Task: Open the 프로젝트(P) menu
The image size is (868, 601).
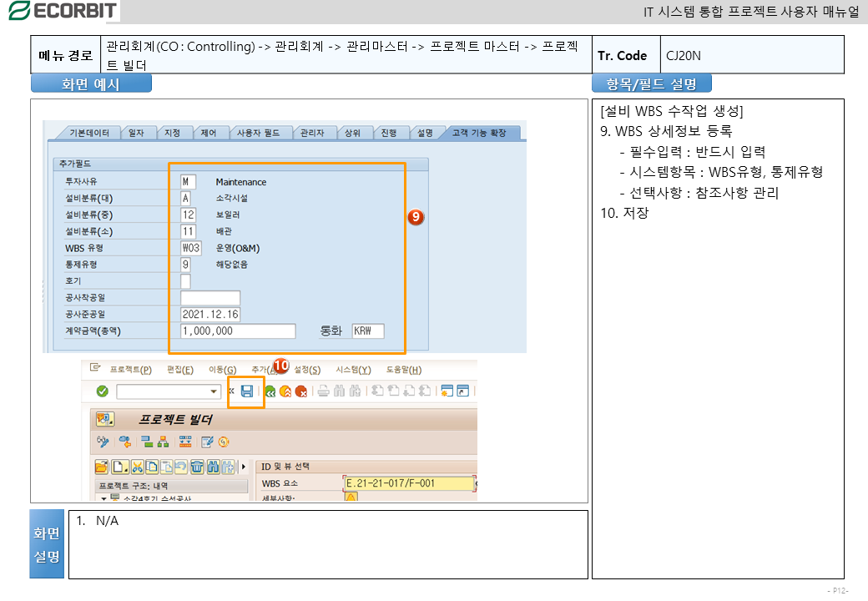Action: tap(130, 370)
